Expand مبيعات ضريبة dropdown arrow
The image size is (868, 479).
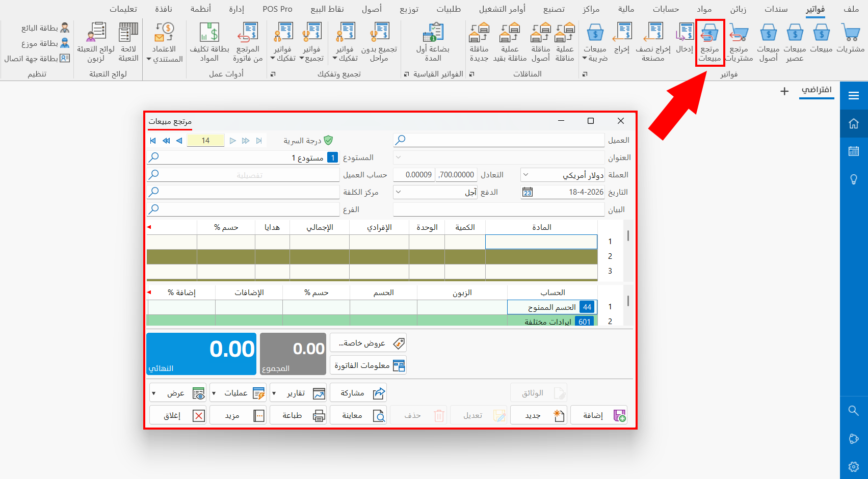coord(584,59)
